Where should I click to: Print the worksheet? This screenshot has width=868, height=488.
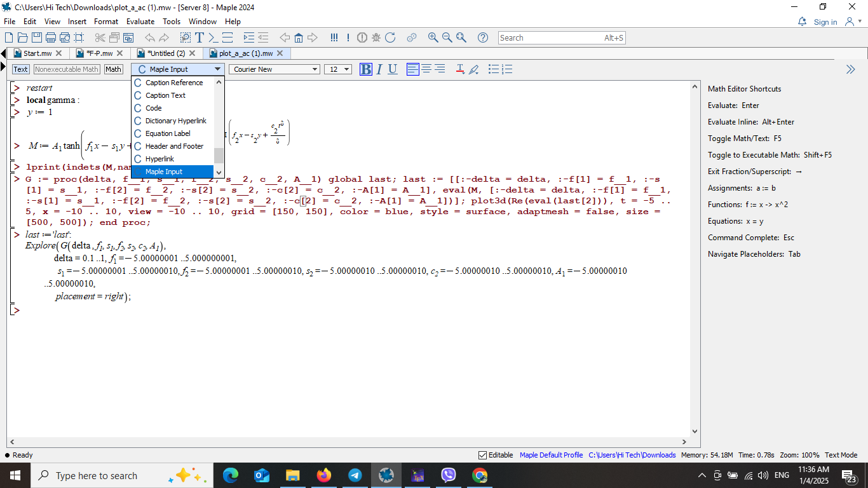click(x=51, y=37)
